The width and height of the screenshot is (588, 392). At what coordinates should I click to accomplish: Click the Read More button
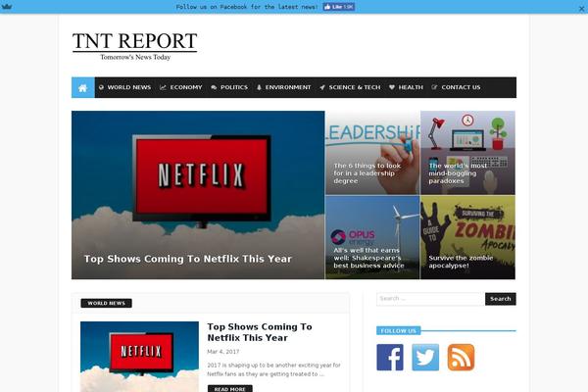(x=230, y=389)
